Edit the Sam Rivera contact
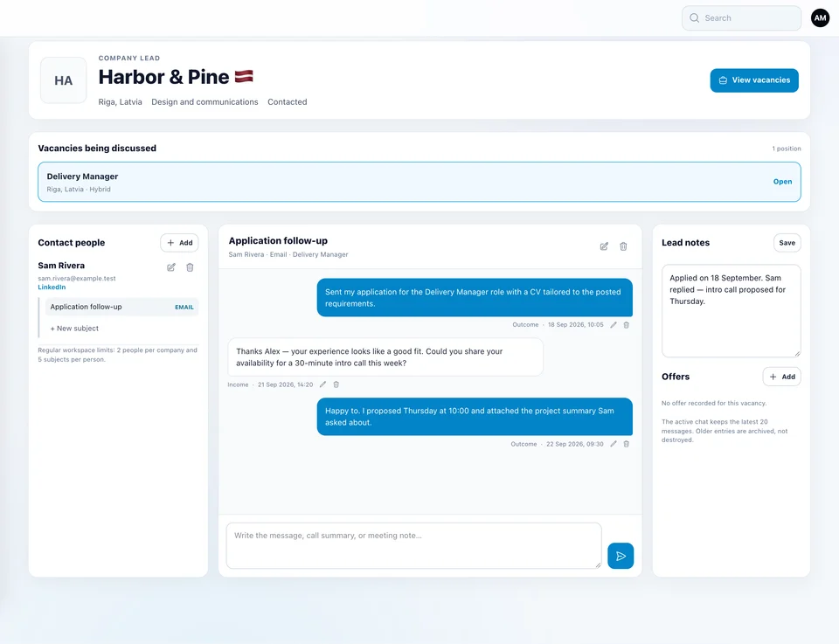Screen dimensions: 839x644 click(171, 267)
